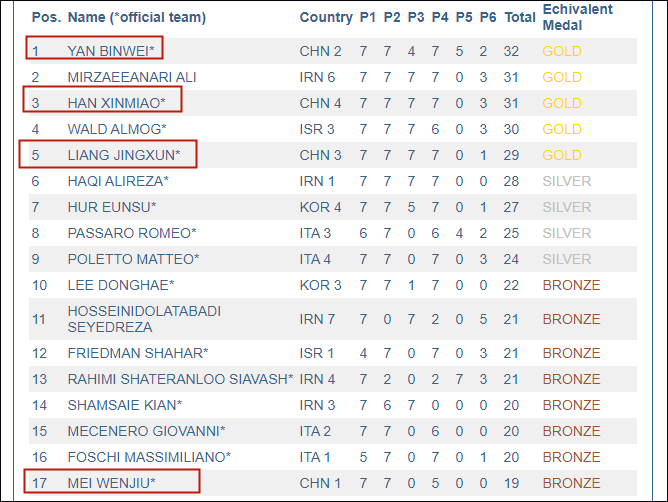Click the Country column header
The height and width of the screenshot is (502, 668).
point(325,18)
